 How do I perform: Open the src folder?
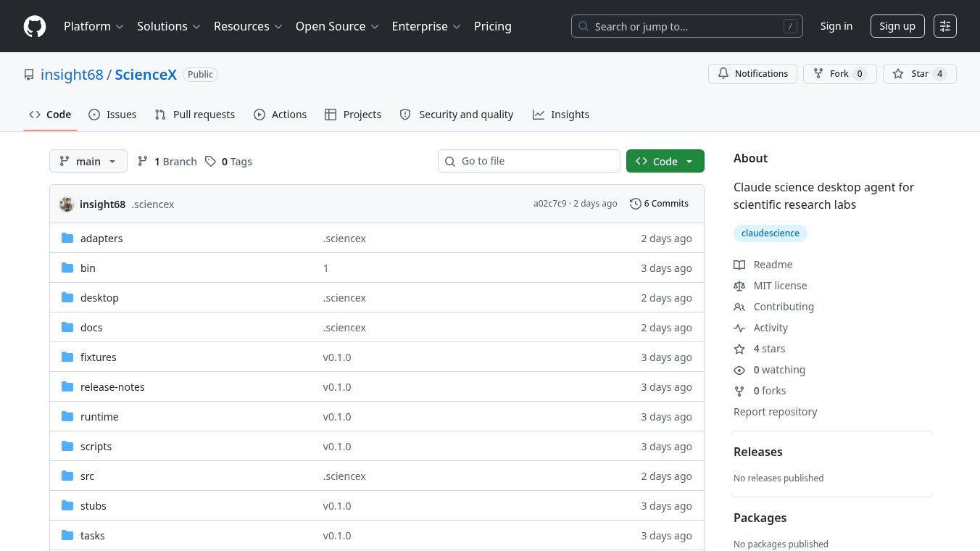[87, 476]
